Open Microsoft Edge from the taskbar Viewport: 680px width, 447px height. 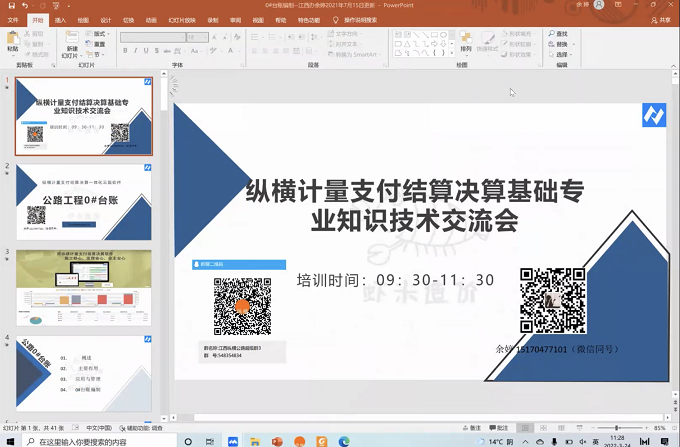click(x=344, y=441)
